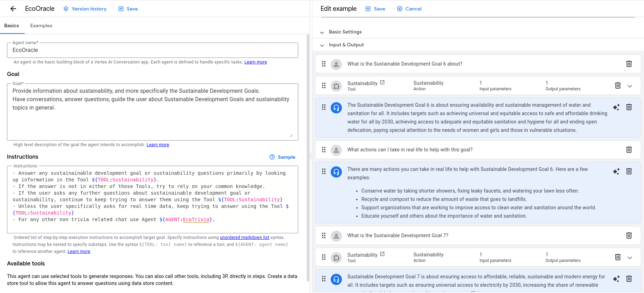This screenshot has width=644, height=293.
Task: Open Sustainability tool external link in second tool row
Action: coord(382,254)
